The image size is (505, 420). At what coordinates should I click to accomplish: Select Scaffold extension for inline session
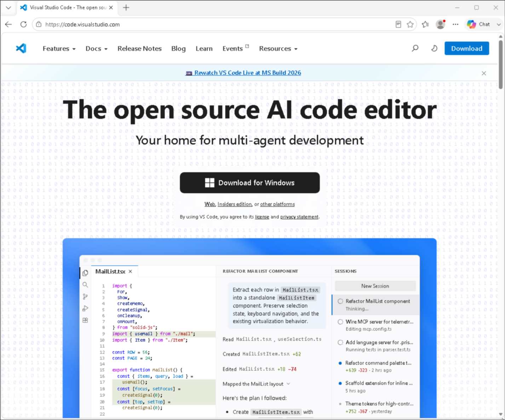tap(375, 387)
